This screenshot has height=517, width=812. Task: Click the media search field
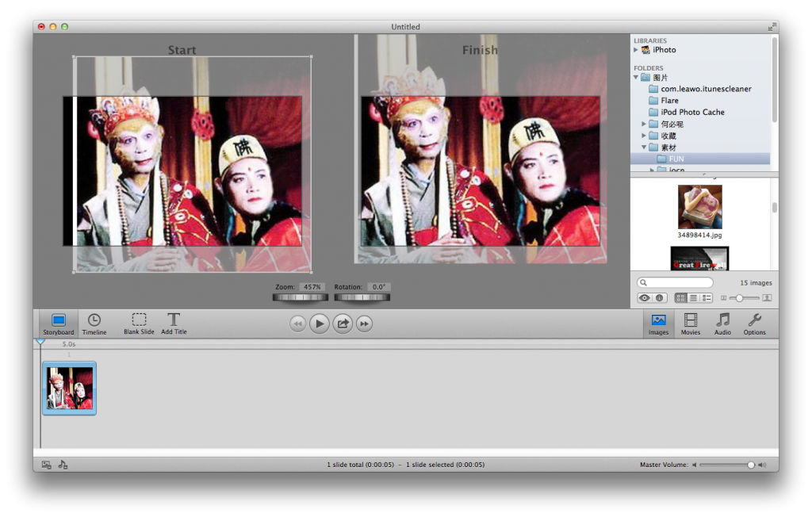(675, 282)
